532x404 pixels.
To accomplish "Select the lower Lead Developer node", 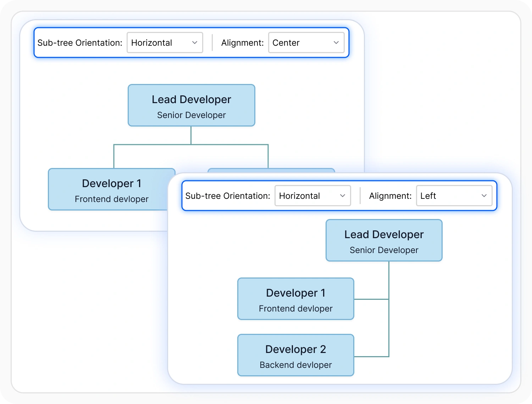I will coord(384,240).
